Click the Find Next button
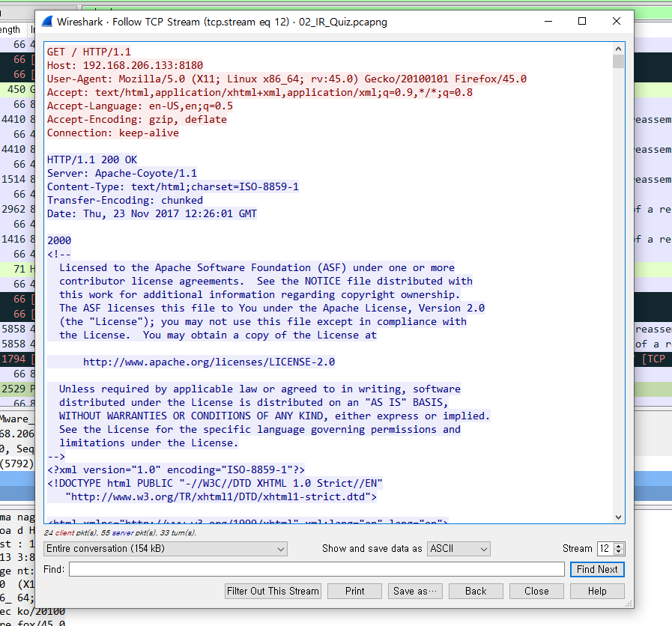 tap(597, 569)
